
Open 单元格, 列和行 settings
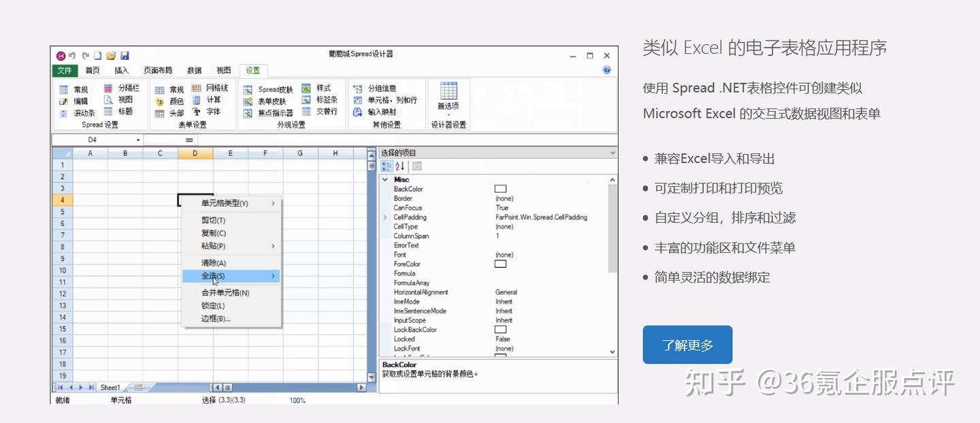point(386,99)
